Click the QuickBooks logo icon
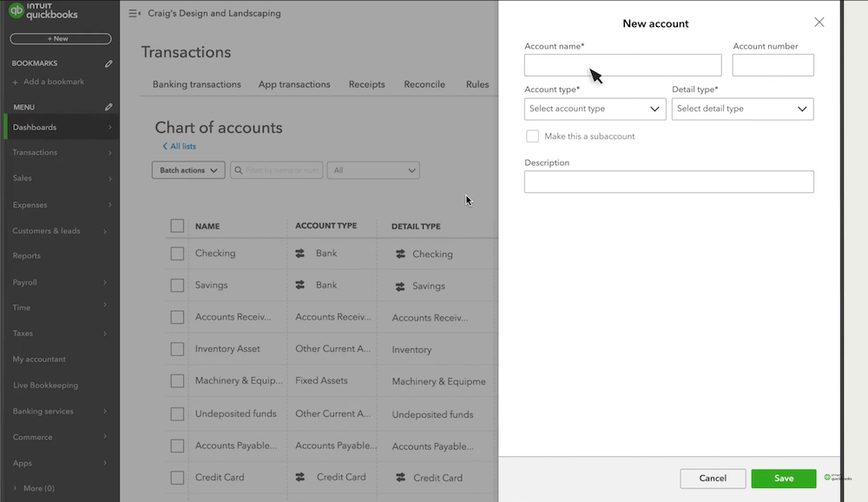 16,10
